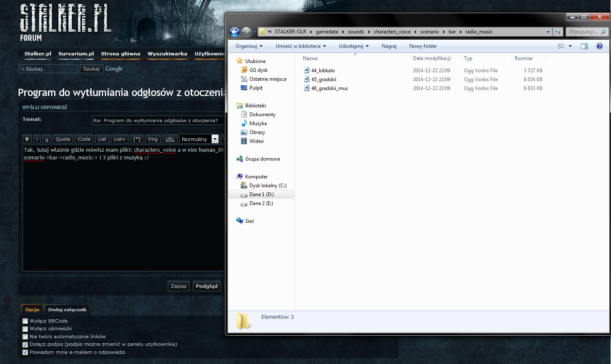Select the Dane 2 (E:) drive icon

pyautogui.click(x=244, y=203)
